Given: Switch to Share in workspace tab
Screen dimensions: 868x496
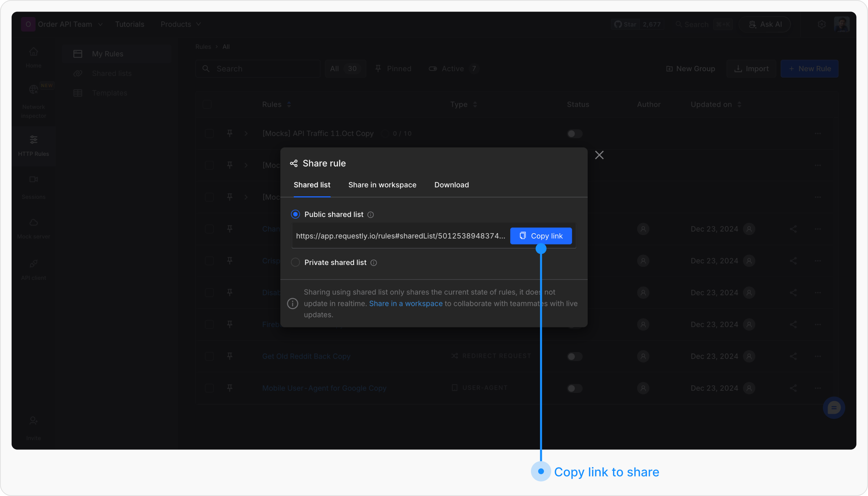Looking at the screenshot, I should 382,185.
